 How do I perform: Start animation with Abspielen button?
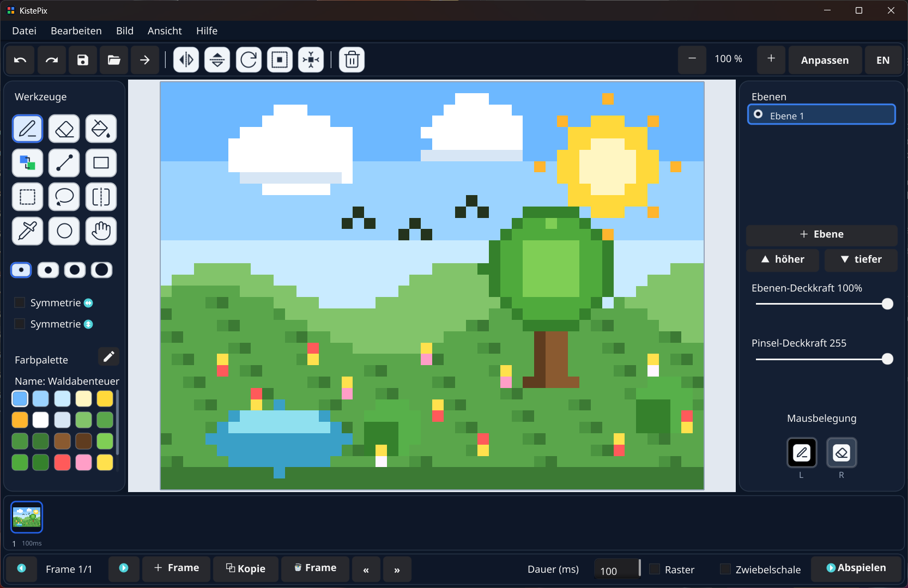pyautogui.click(x=856, y=568)
